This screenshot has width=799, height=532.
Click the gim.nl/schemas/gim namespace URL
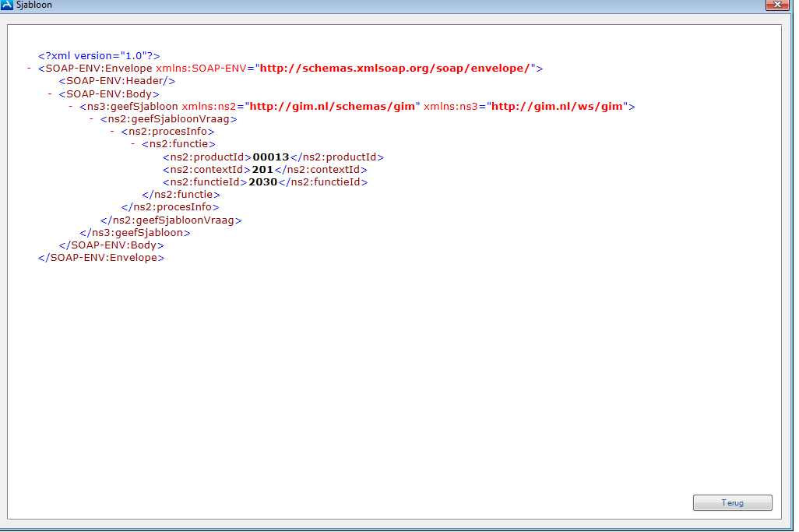(333, 107)
